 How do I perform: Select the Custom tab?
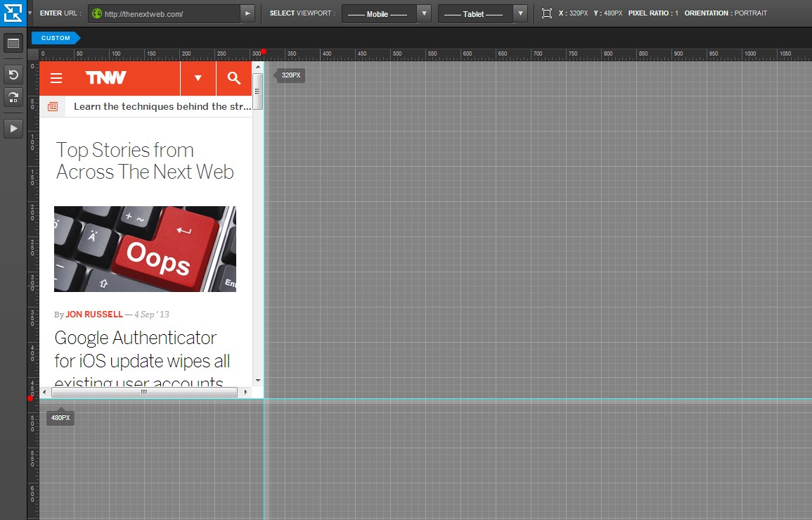pyautogui.click(x=56, y=38)
